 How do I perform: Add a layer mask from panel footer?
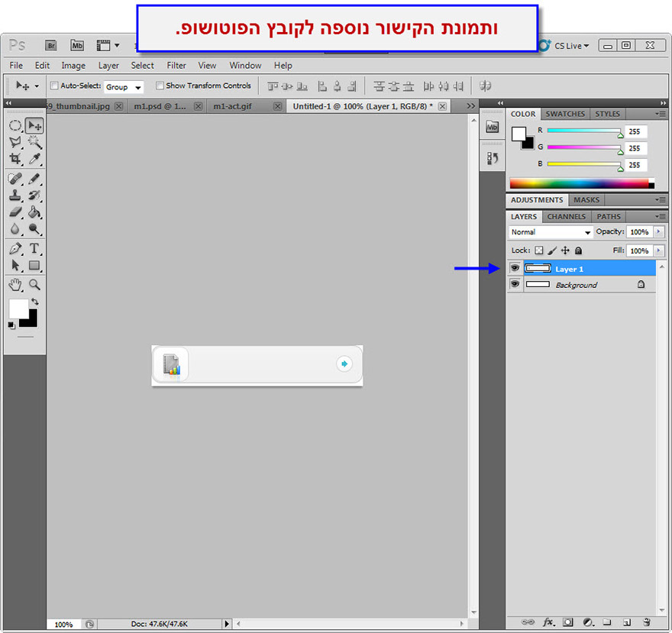click(568, 622)
